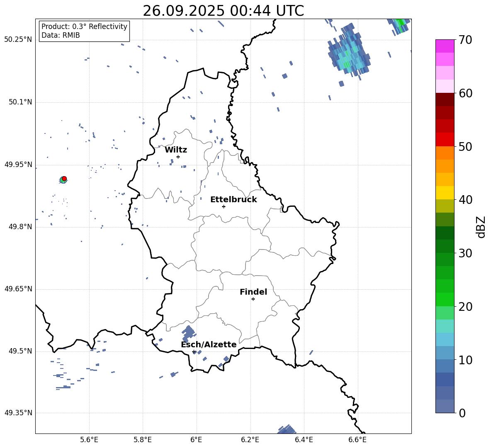Click the colorbar tick label 60

tap(465, 93)
